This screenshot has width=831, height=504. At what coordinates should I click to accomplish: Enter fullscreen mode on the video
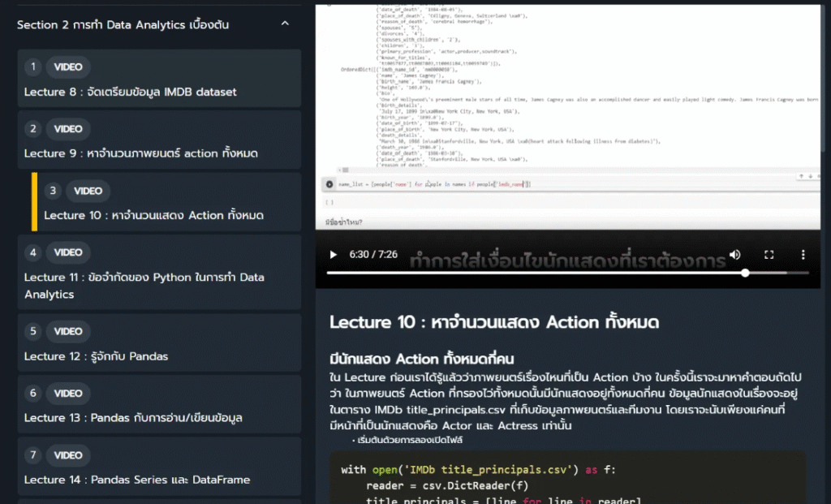tap(769, 255)
